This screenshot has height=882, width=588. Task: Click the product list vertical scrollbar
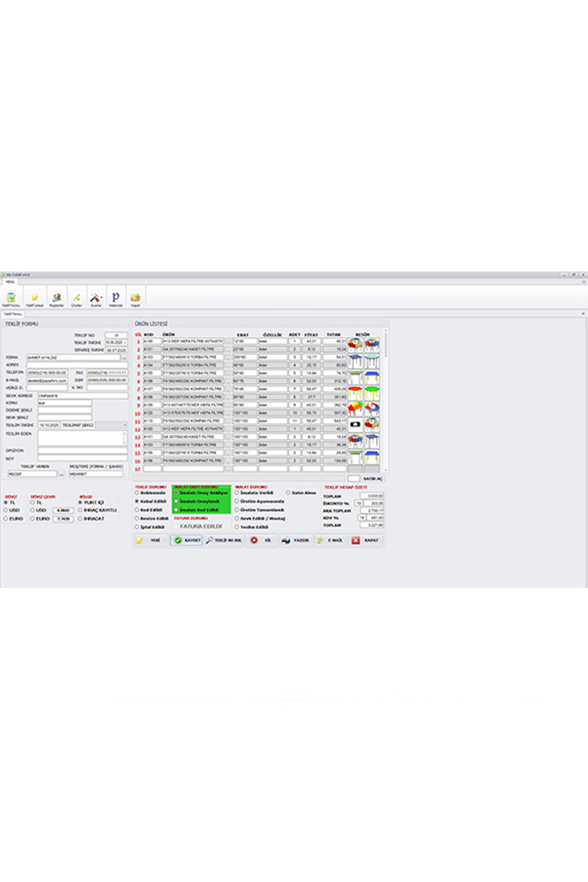click(x=386, y=400)
